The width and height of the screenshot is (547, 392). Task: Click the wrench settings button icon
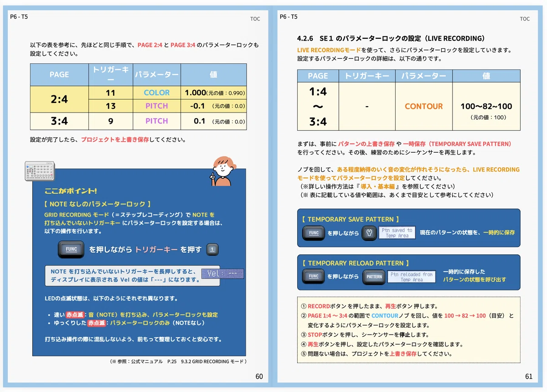click(x=369, y=232)
